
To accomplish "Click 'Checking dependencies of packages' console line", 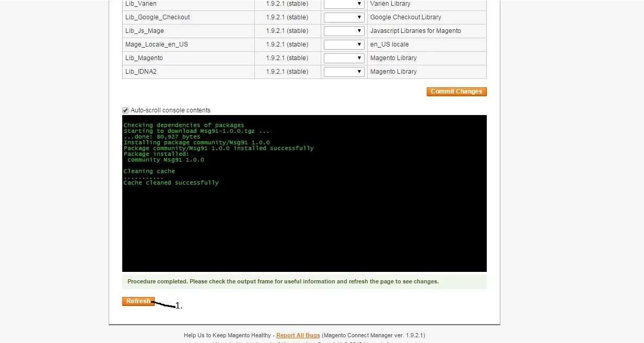I will click(x=184, y=125).
